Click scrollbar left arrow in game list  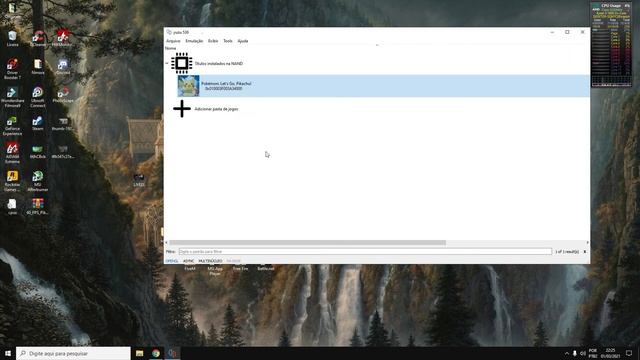point(167,242)
